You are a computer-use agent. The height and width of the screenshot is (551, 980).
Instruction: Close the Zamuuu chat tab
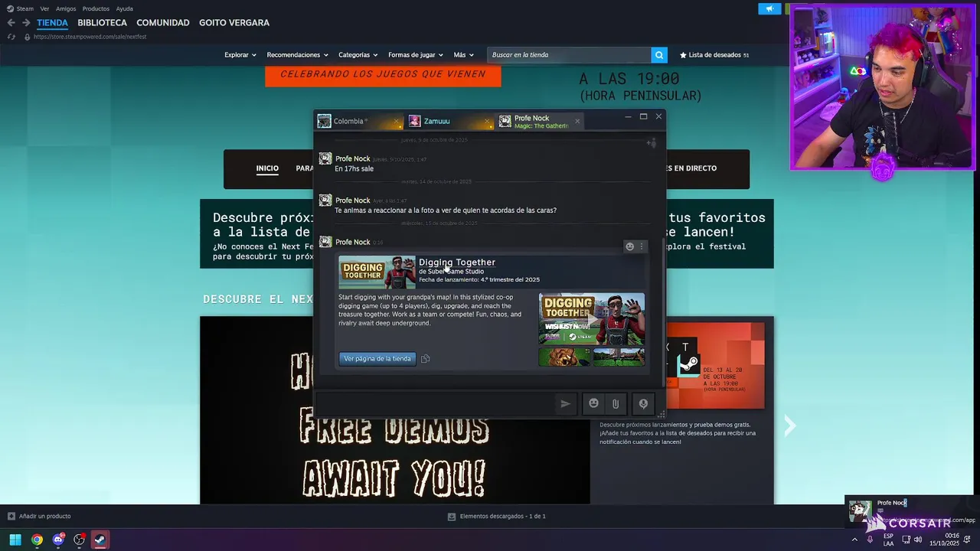(x=486, y=121)
